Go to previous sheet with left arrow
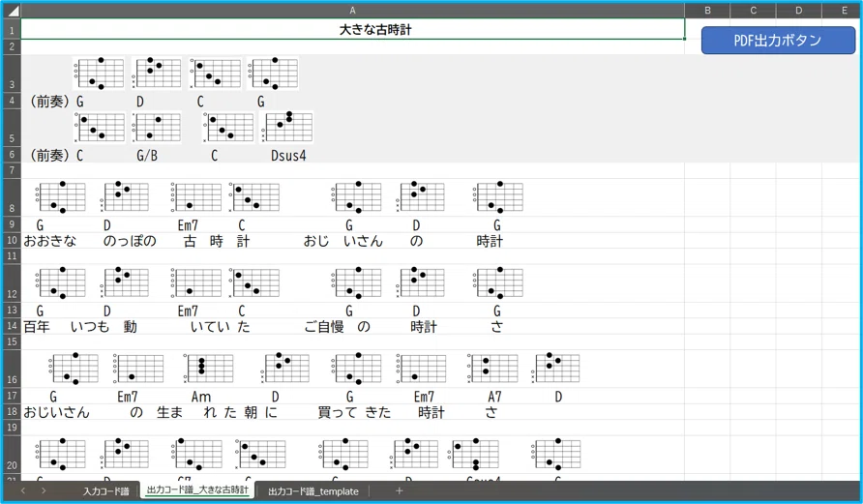The image size is (863, 504). click(x=22, y=490)
